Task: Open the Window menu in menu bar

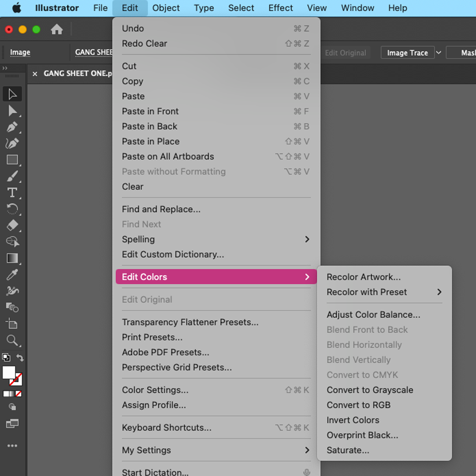Action: [x=357, y=8]
